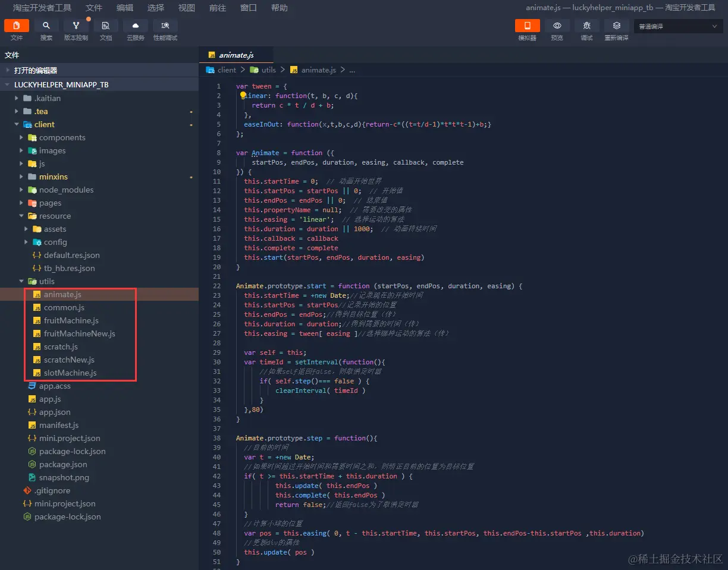Image resolution: width=728 pixels, height=570 pixels.
Task: Collapse the resource folder
Action: pyautogui.click(x=99, y=216)
